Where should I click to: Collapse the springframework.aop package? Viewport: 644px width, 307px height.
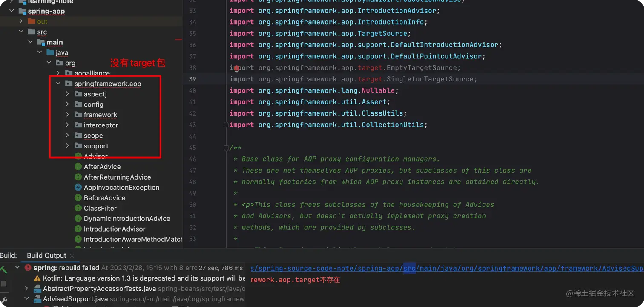click(x=58, y=84)
